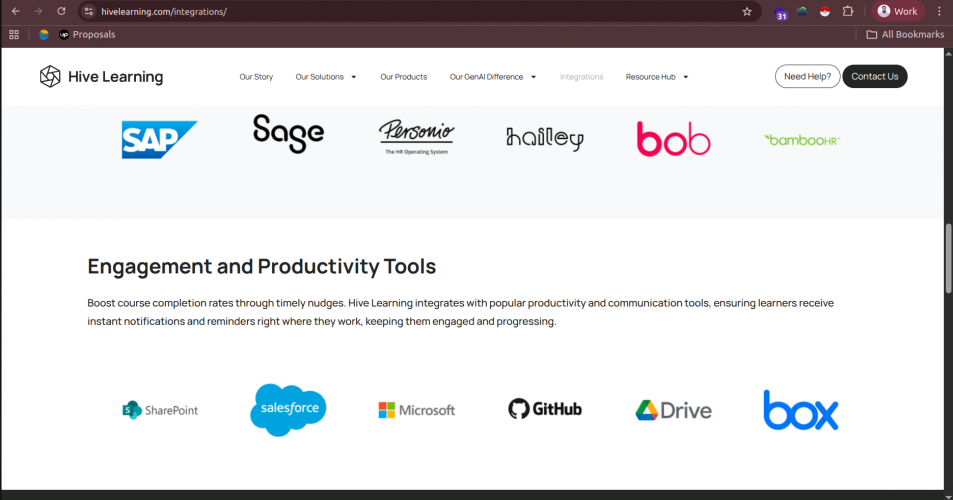The width and height of the screenshot is (953, 500).
Task: Click the SAP logo
Action: (159, 140)
